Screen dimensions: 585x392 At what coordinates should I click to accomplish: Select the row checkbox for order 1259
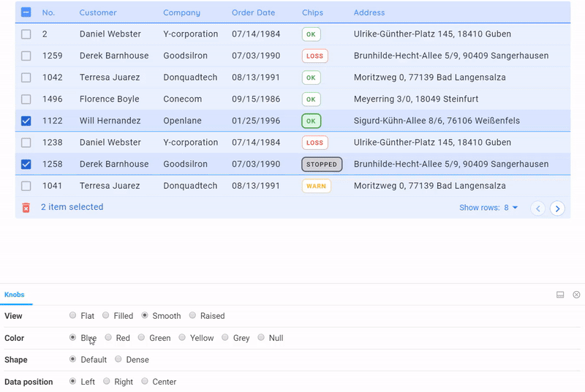click(26, 56)
